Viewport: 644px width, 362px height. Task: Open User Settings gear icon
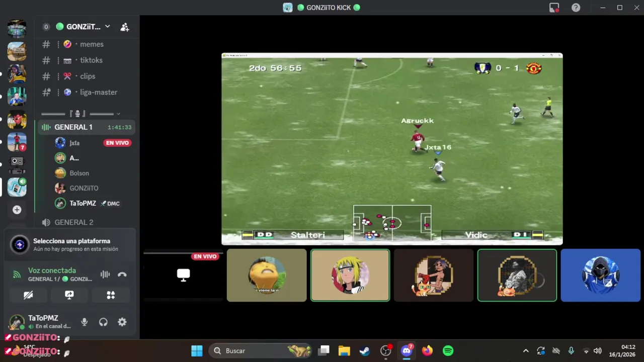point(122,322)
